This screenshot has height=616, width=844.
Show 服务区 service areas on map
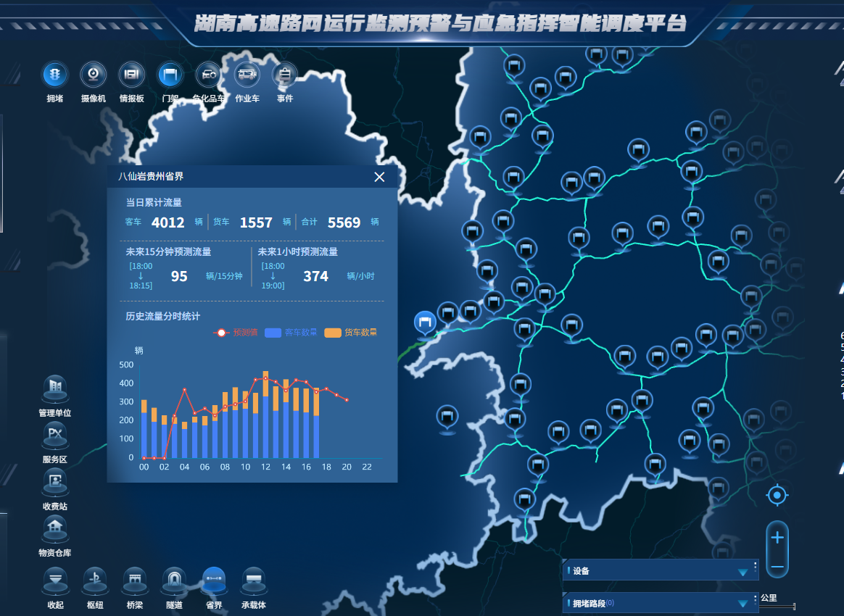tap(55, 436)
